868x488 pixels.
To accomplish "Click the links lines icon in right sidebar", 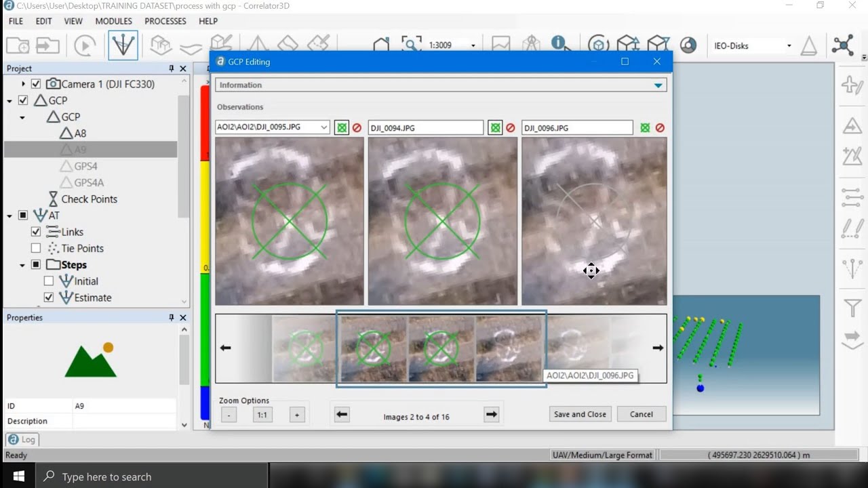I will [852, 197].
